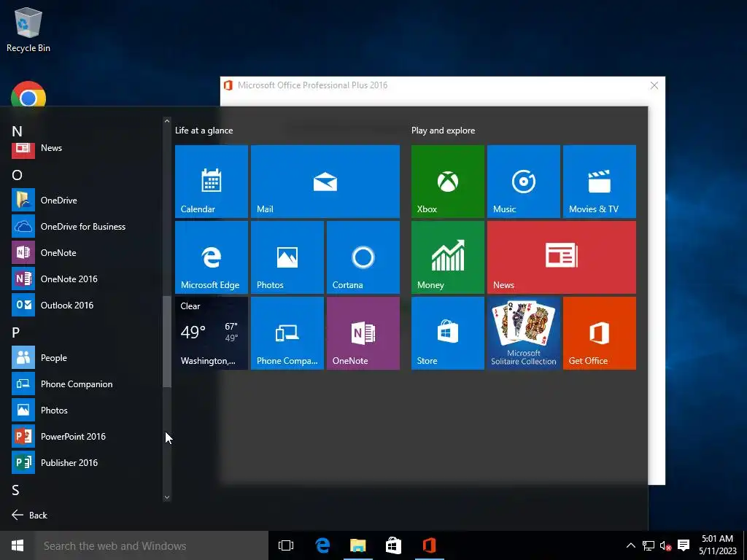747x560 pixels.
Task: Open the taskbar clock and date
Action: click(718, 545)
